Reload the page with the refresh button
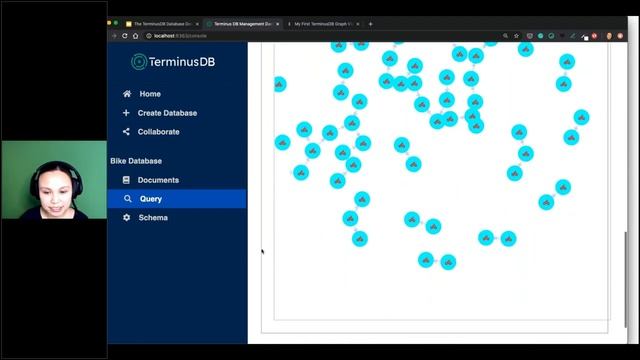The height and width of the screenshot is (360, 640). point(125,36)
